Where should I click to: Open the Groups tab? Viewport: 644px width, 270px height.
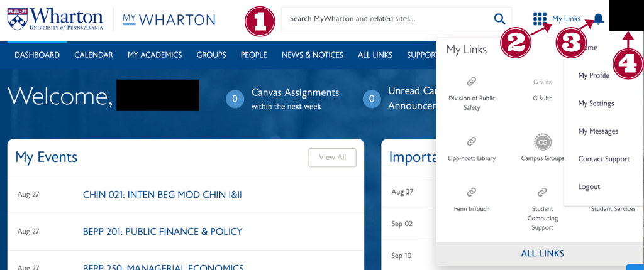coord(211,55)
